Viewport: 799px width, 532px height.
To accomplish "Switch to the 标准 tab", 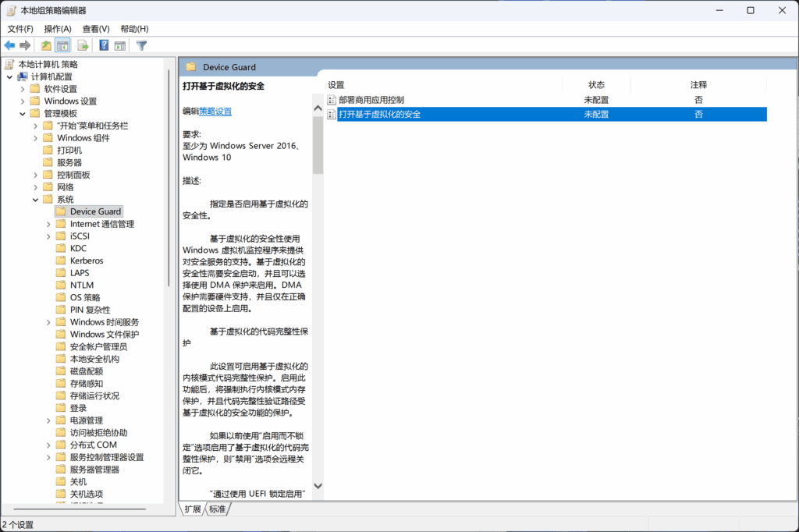I will [217, 509].
